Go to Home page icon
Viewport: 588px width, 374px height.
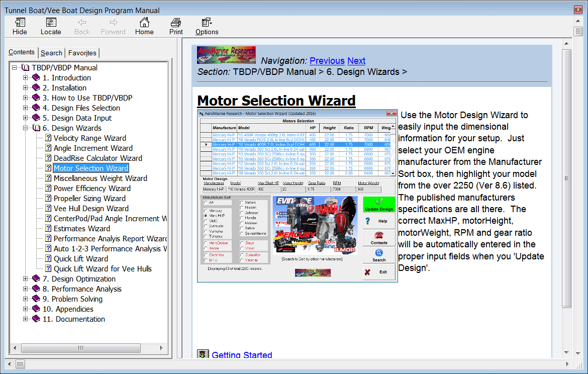click(x=144, y=23)
